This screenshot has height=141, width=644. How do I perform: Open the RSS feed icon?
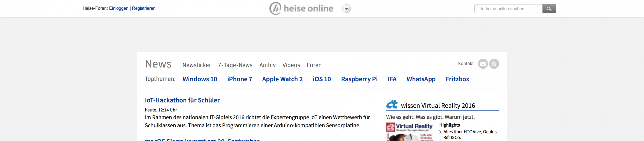pyautogui.click(x=494, y=64)
